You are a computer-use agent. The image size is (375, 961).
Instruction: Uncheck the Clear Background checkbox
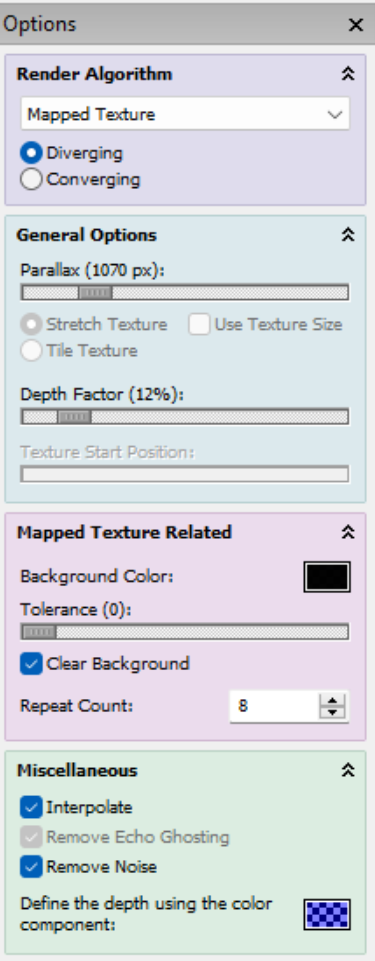tap(31, 664)
